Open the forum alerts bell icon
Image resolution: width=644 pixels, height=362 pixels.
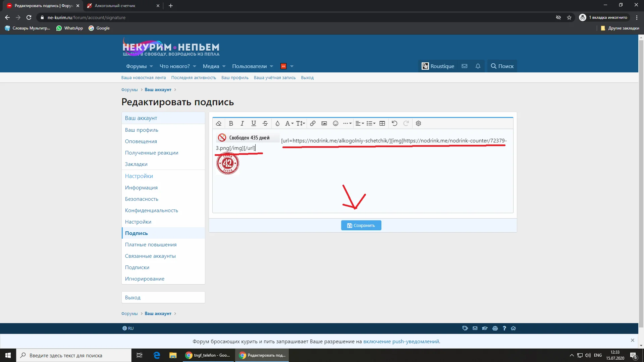[478, 66]
